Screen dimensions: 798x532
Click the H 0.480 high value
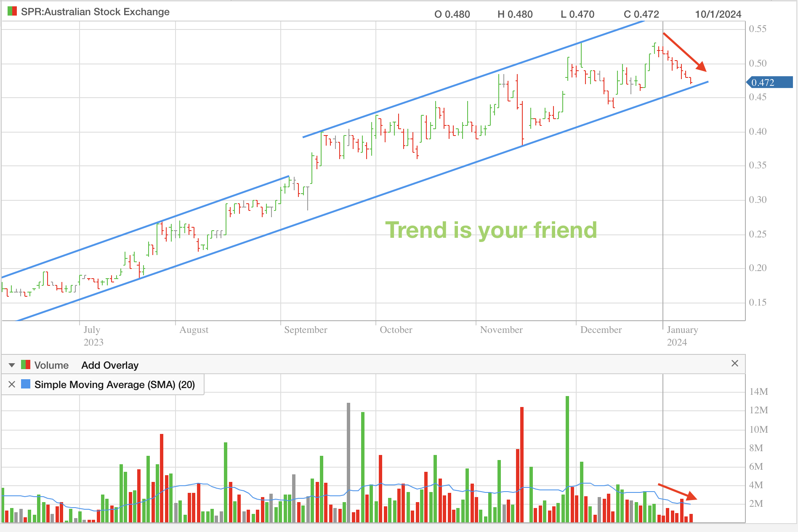point(515,14)
